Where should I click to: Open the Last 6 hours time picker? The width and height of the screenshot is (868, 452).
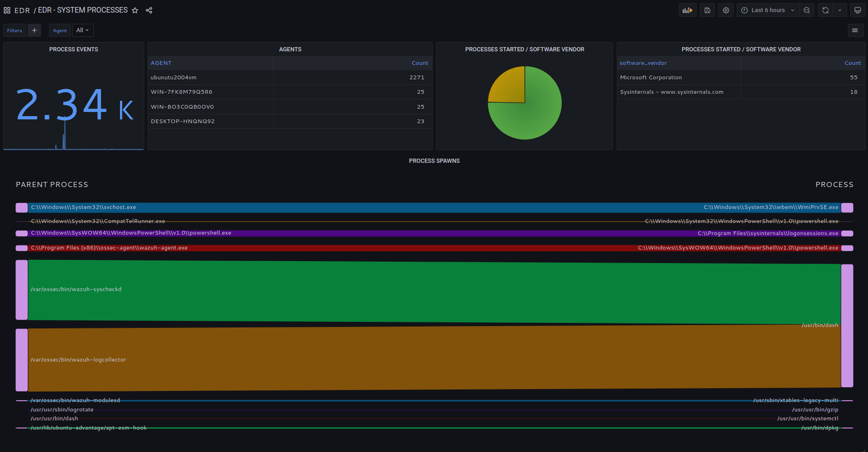[768, 10]
